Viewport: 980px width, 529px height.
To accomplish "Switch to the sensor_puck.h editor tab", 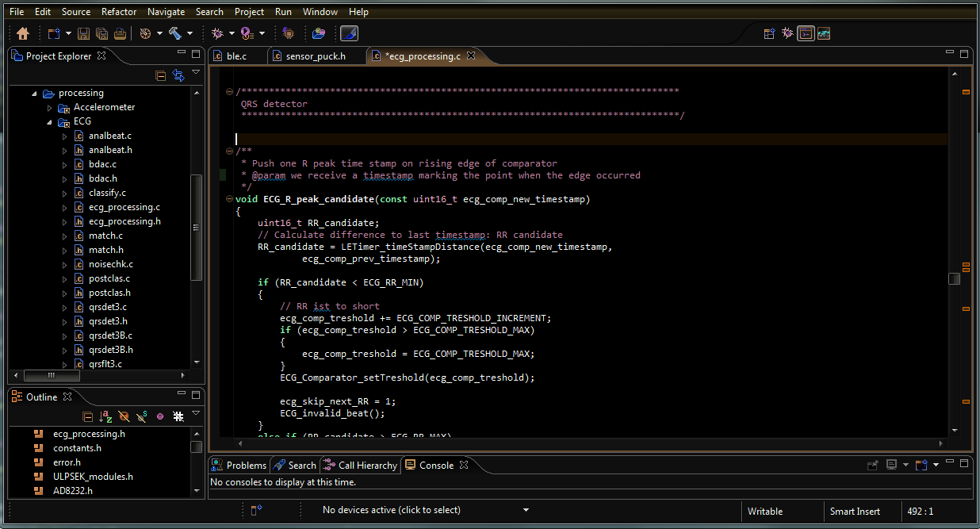I will coord(315,56).
